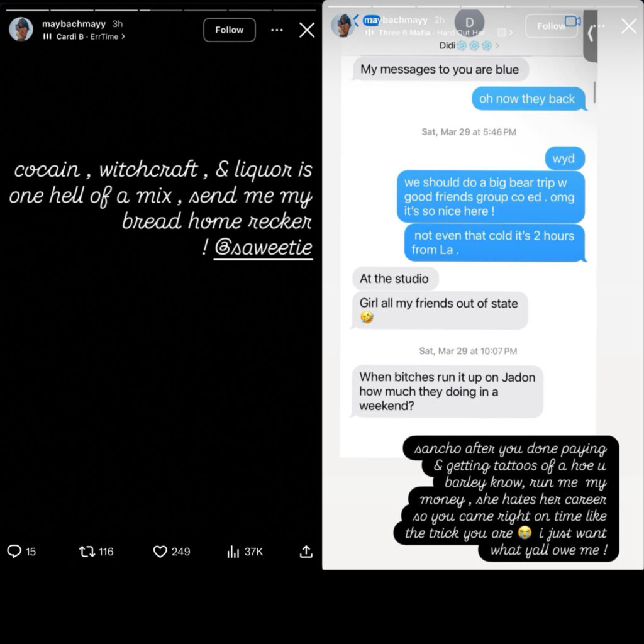The image size is (644, 644).
Task: Open the reply comments icon showing 15
Action: (14, 551)
